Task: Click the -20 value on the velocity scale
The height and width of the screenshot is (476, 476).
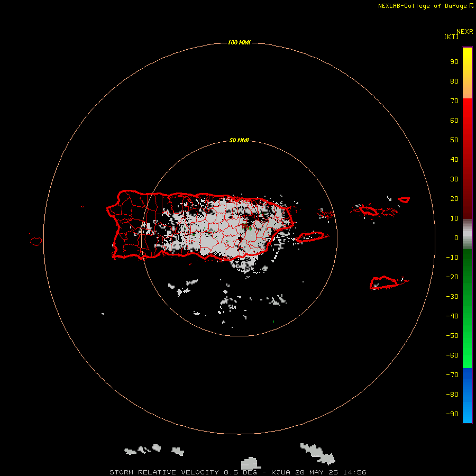Action: pos(452,277)
